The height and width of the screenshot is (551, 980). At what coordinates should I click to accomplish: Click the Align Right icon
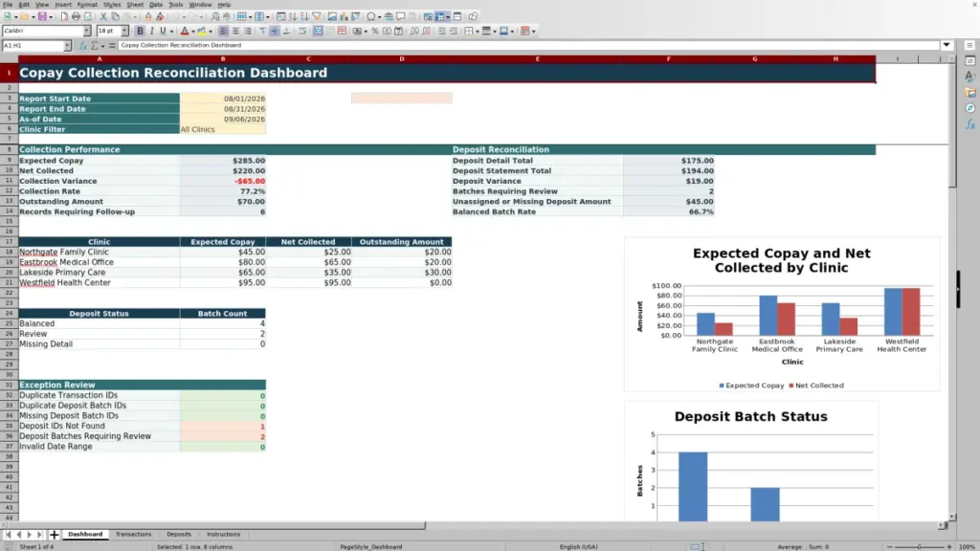[248, 31]
